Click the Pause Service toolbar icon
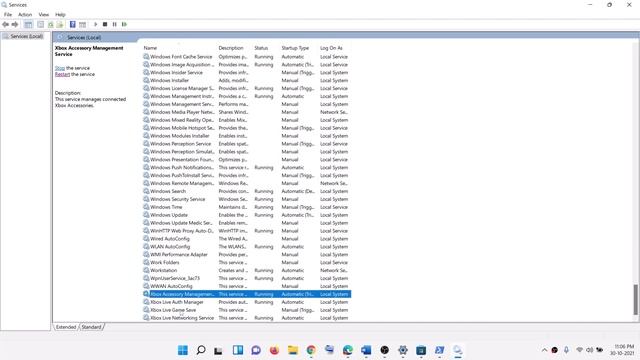Image resolution: width=640 pixels, height=360 pixels. [x=114, y=24]
